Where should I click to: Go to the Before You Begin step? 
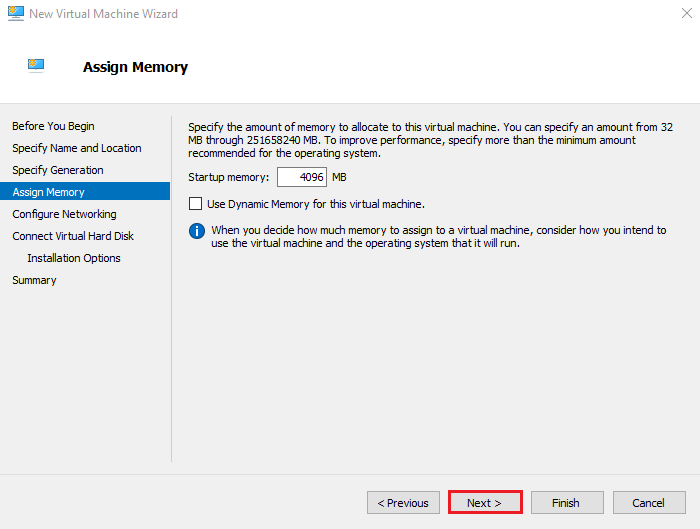point(53,126)
